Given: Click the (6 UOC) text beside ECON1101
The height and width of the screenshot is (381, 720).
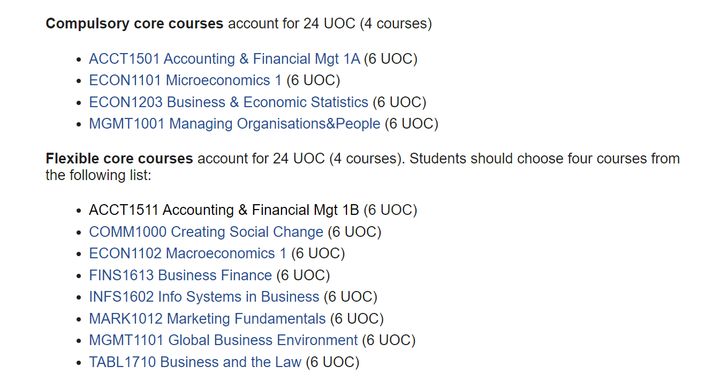Looking at the screenshot, I should pos(313,80).
